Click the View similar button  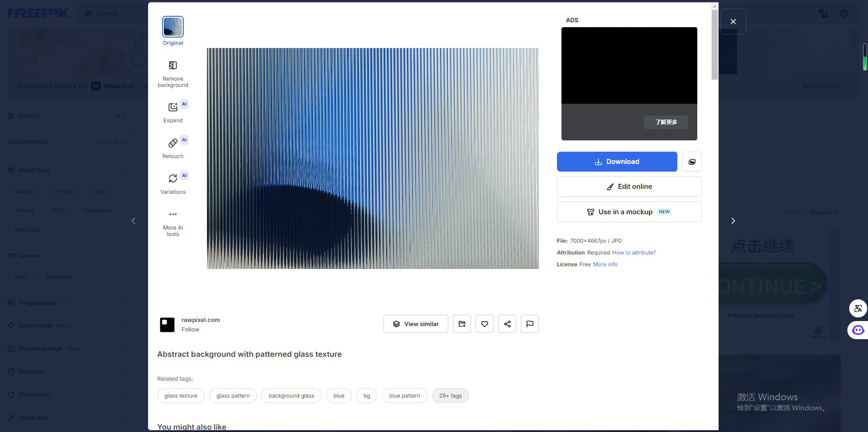416,324
